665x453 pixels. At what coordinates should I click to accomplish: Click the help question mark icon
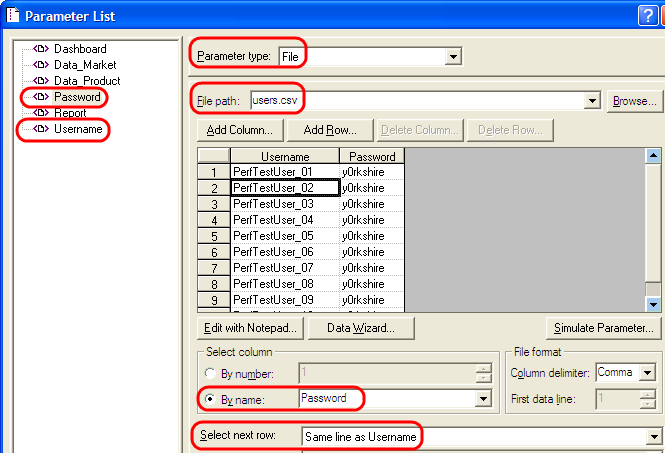click(647, 15)
